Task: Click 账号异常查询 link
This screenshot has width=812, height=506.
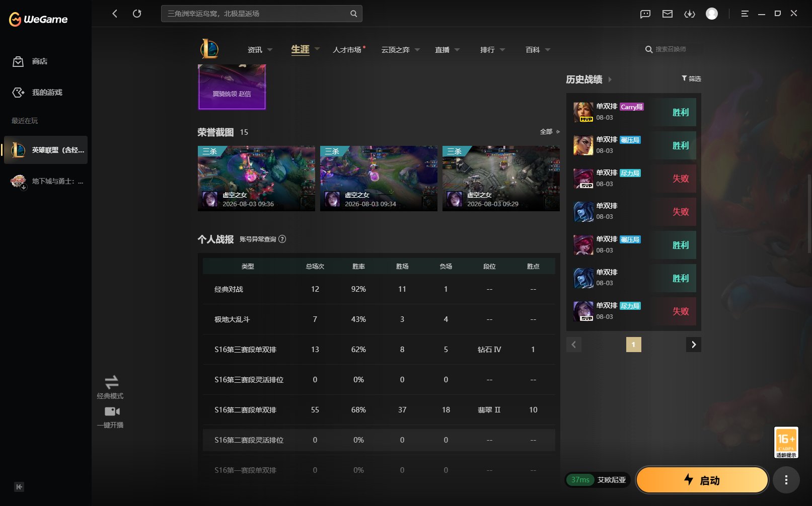Action: 258,239
